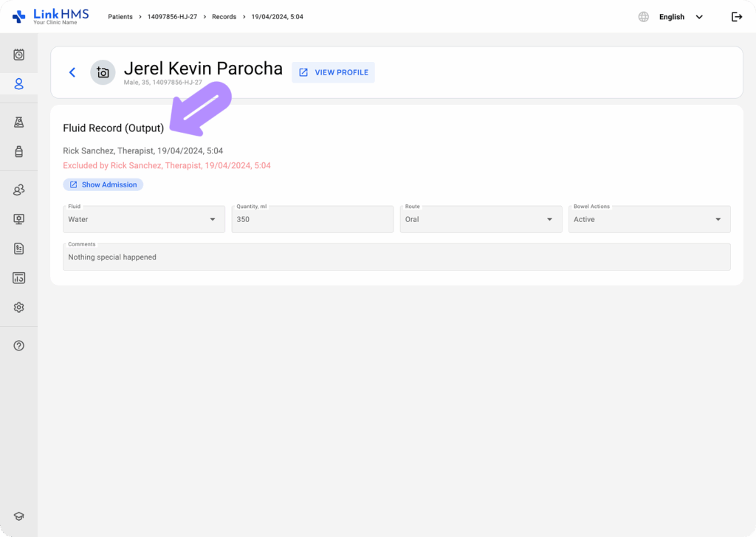
Task: Click the logout icon
Action: click(x=736, y=17)
